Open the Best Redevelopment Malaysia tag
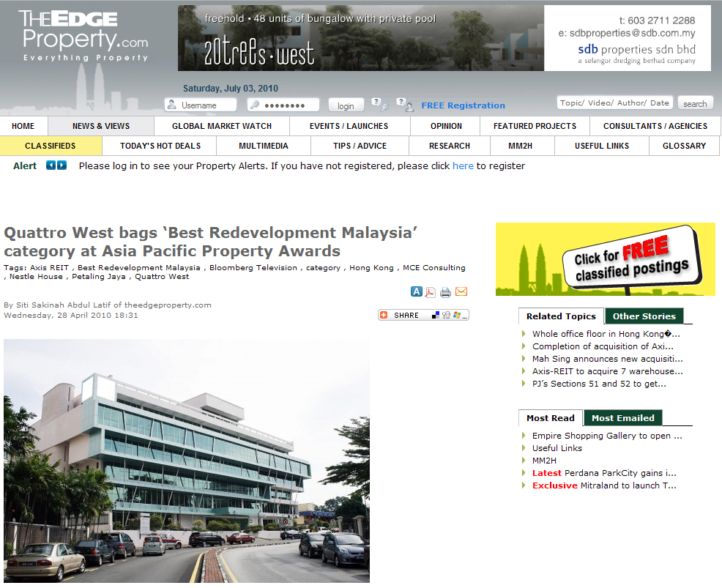The height and width of the screenshot is (588, 722). (x=139, y=267)
